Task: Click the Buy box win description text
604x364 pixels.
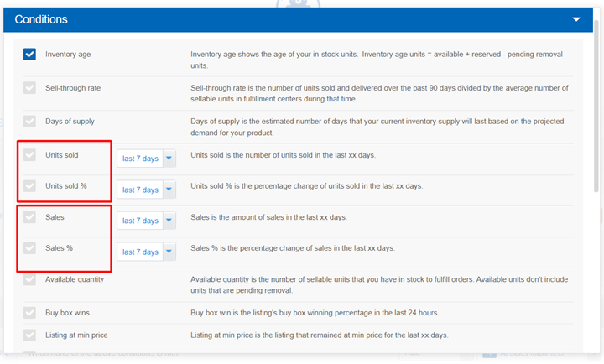Action: (x=315, y=312)
